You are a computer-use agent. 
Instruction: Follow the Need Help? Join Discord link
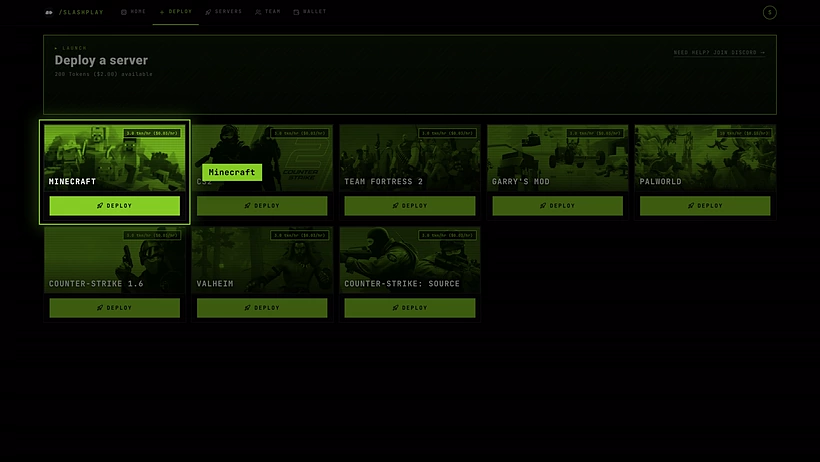(719, 52)
